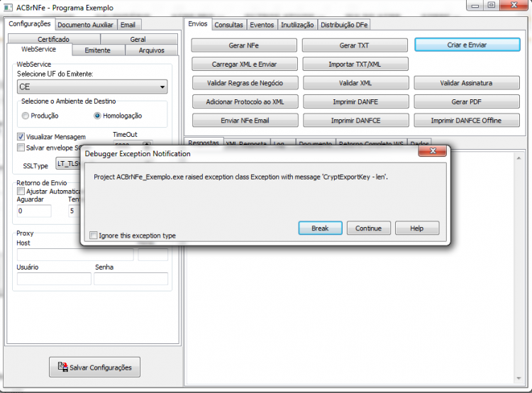Viewport: 532px width, 393px height.
Task: Enable Salvar envelope checkbox
Action: 21,148
